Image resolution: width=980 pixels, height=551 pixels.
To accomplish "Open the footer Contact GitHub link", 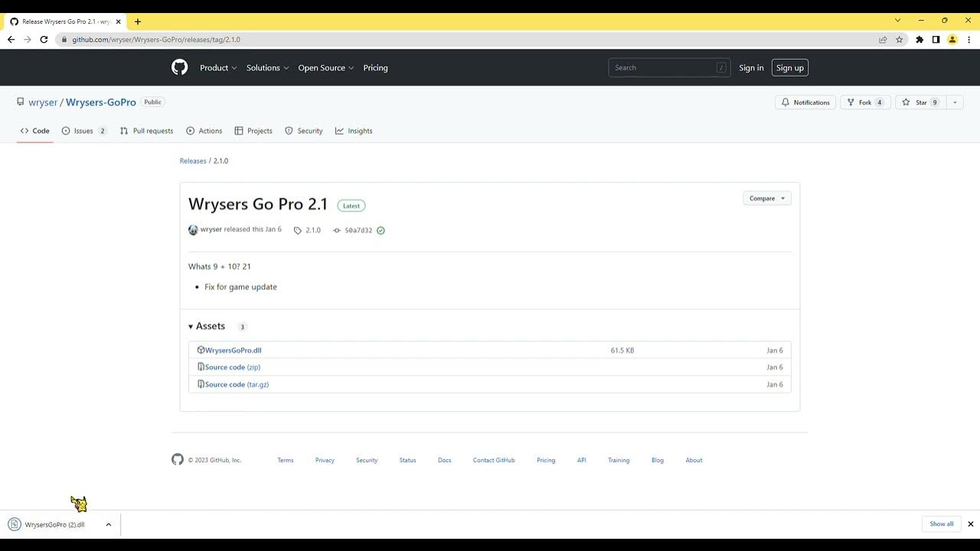I will (494, 460).
